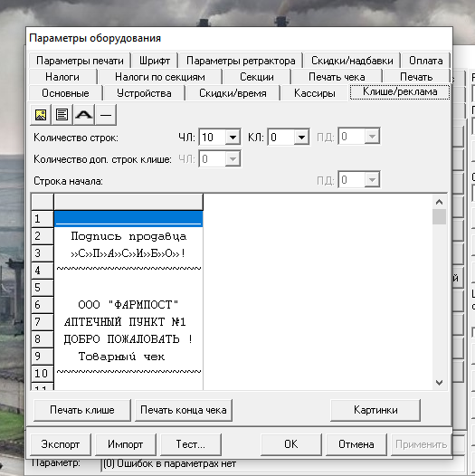
Task: Click the Импорт button
Action: coord(126,444)
